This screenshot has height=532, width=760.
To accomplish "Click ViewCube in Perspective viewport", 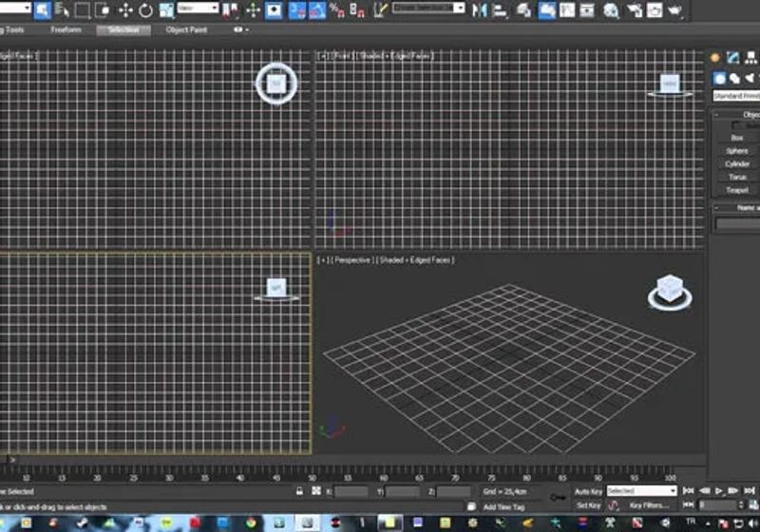I will (670, 292).
